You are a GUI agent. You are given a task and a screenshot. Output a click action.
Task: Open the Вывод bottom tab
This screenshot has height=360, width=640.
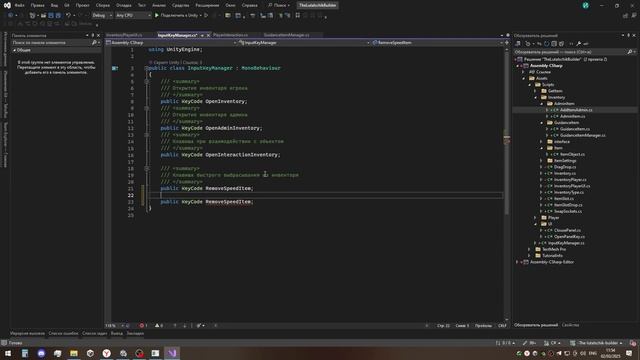(x=116, y=333)
